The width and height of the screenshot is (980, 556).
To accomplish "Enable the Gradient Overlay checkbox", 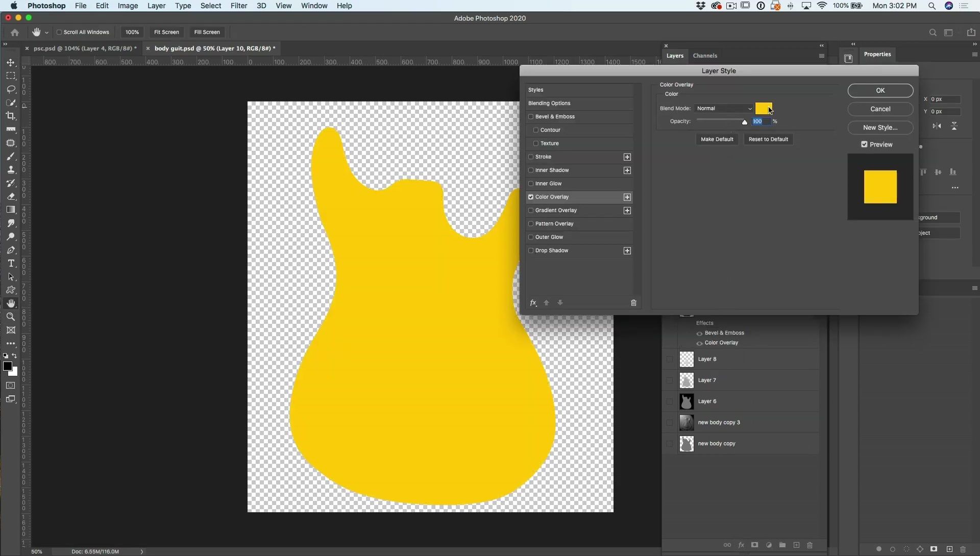I will (x=531, y=210).
